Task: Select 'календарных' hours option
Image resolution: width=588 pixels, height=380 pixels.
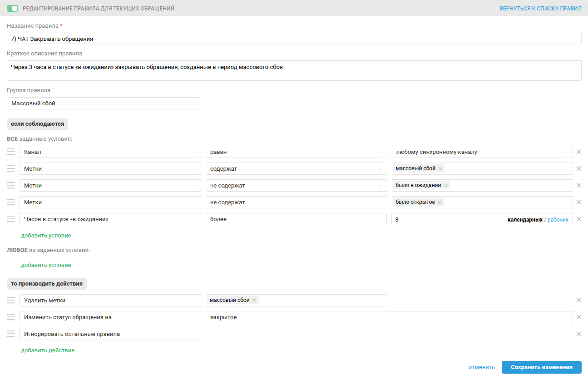Action: point(524,219)
